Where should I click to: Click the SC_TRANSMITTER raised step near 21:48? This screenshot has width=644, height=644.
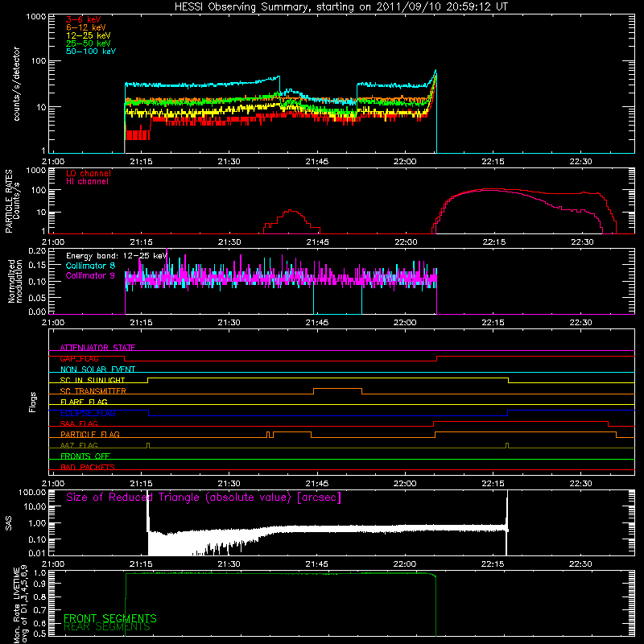pyautogui.click(x=337, y=389)
